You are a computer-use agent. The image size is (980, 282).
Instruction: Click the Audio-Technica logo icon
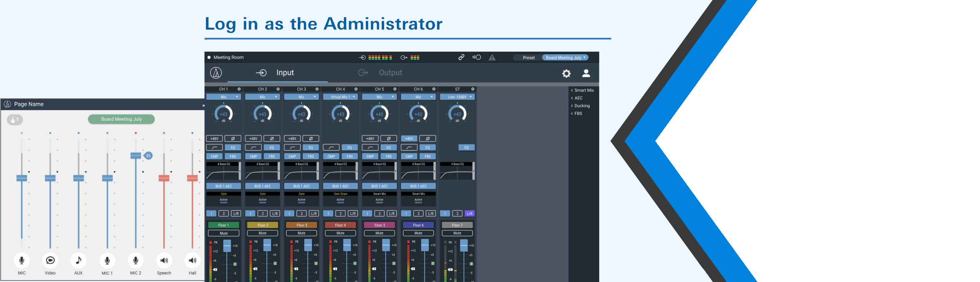tap(216, 73)
